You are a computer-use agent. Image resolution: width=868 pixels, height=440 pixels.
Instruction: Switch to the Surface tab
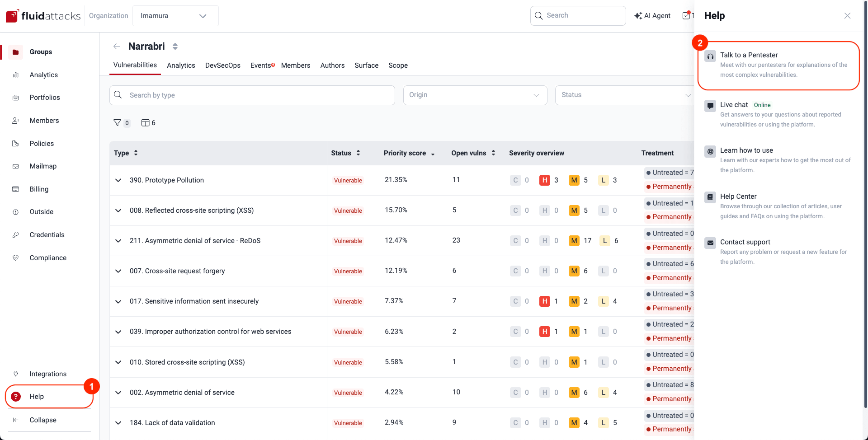pyautogui.click(x=367, y=66)
